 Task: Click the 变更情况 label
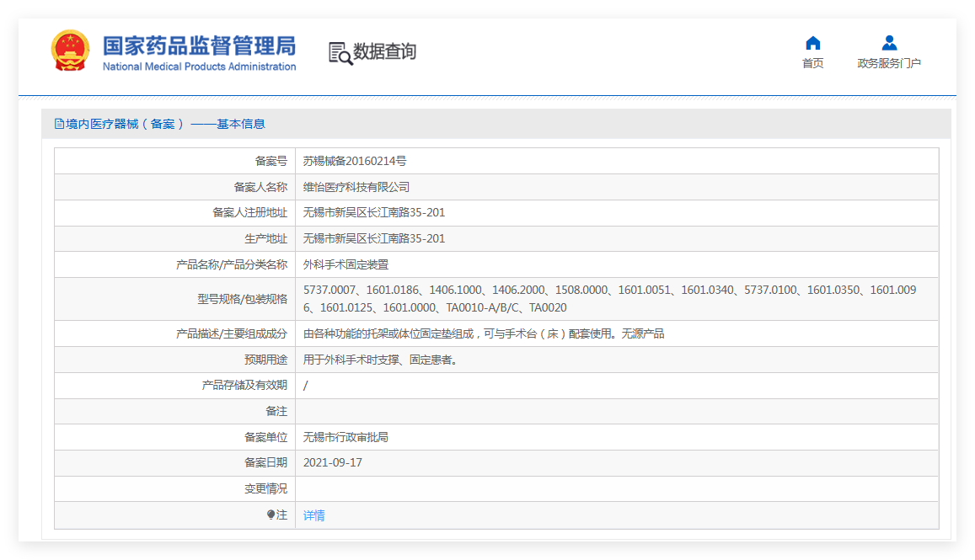tap(266, 489)
